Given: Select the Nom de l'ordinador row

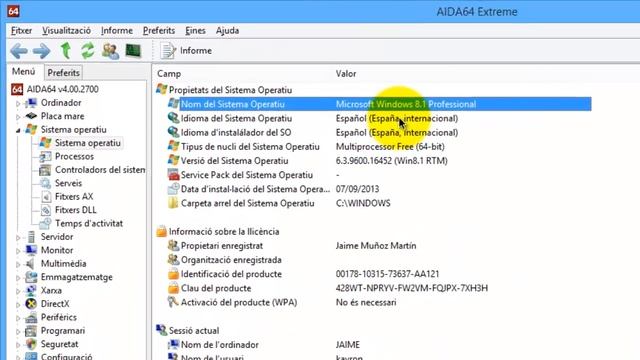Looking at the screenshot, I should 380,345.
